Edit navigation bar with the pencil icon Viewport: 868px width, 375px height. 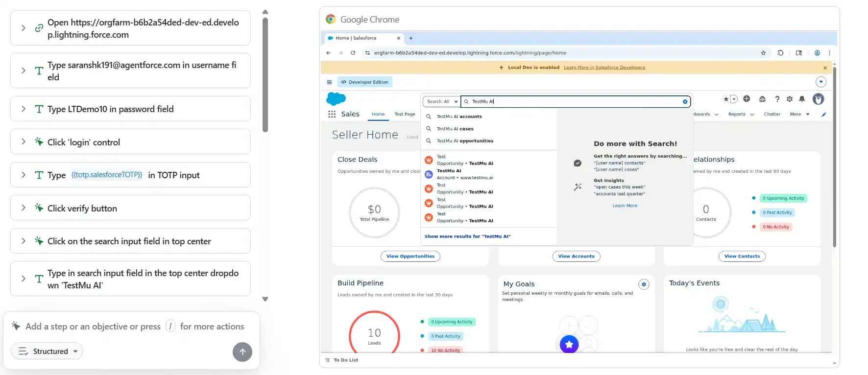click(823, 115)
